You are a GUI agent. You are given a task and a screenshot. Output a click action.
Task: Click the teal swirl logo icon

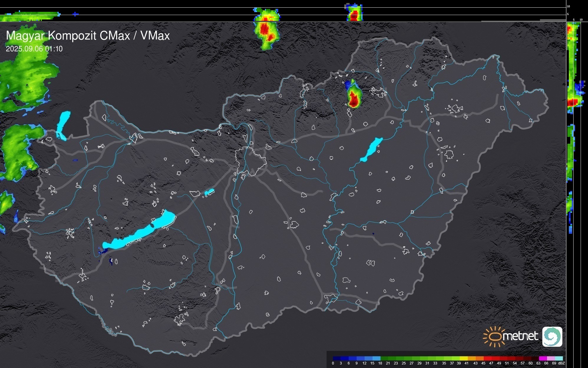coord(552,336)
